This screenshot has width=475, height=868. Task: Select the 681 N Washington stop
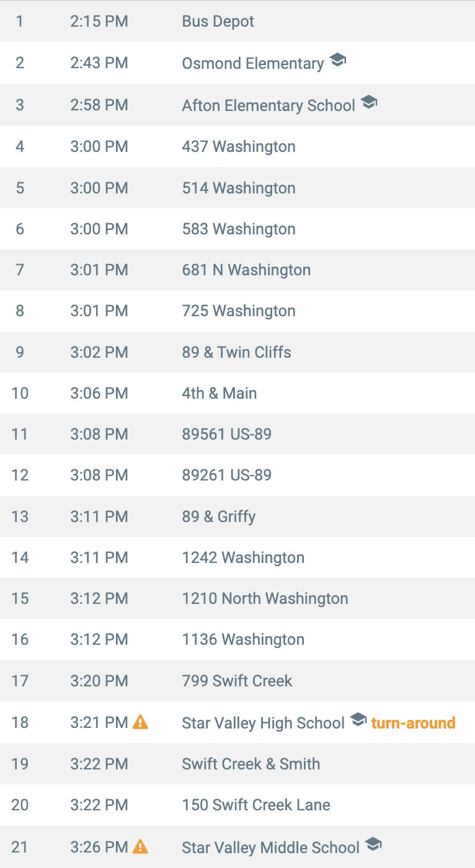[x=238, y=270]
